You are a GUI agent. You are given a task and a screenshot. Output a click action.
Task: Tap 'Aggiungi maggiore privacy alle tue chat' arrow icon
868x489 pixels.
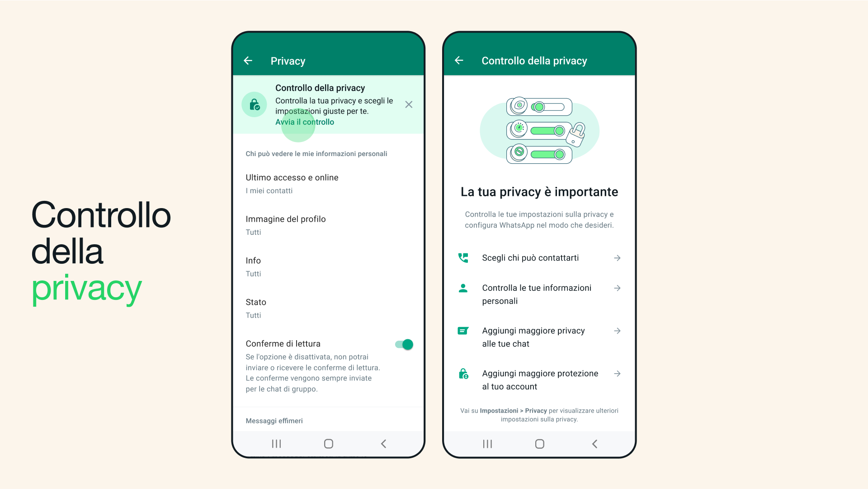click(617, 331)
